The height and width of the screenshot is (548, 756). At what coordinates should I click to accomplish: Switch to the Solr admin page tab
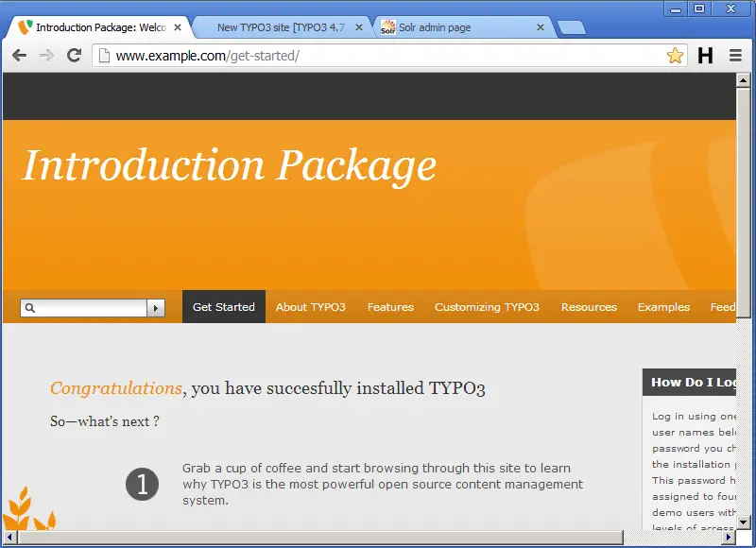tap(463, 27)
